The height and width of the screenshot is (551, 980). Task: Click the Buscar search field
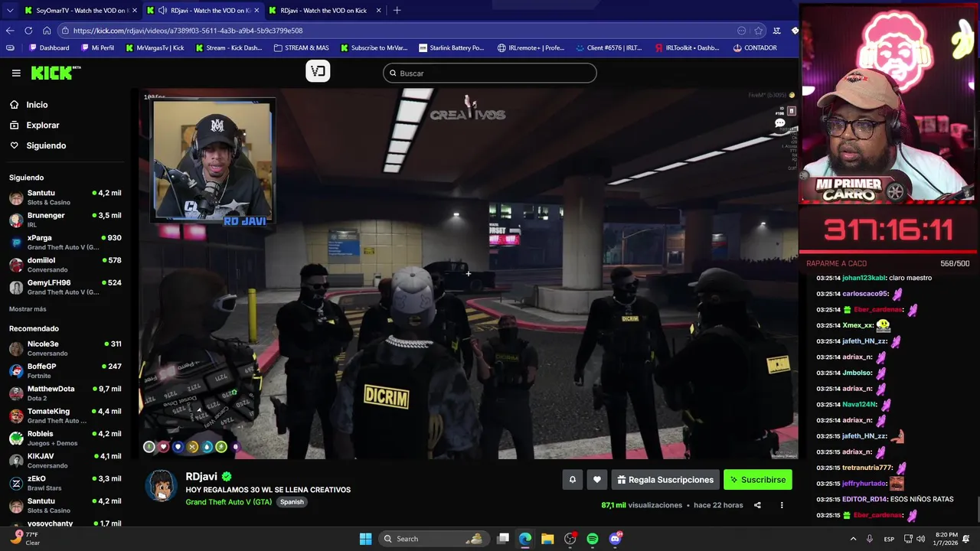pos(490,73)
